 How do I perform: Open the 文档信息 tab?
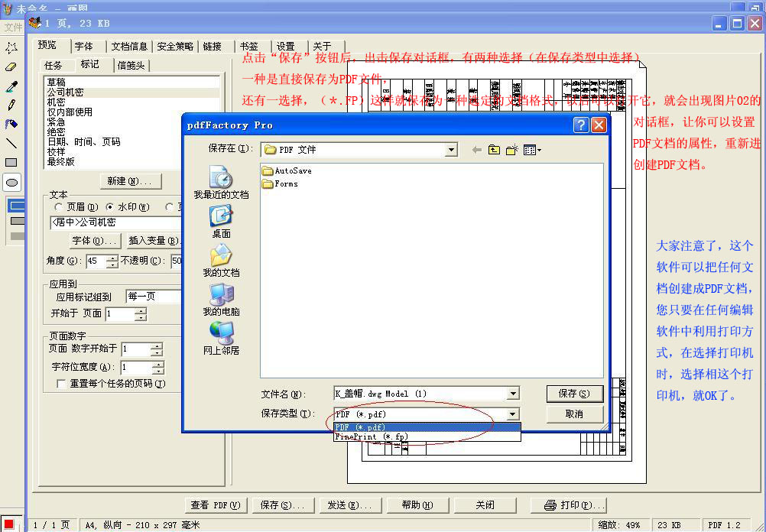point(129,47)
